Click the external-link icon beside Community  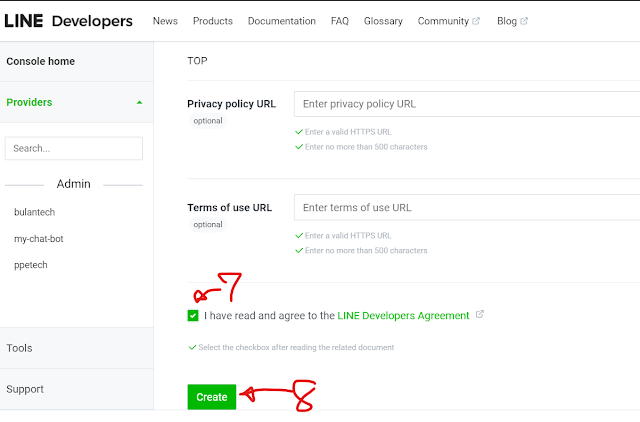tap(476, 21)
